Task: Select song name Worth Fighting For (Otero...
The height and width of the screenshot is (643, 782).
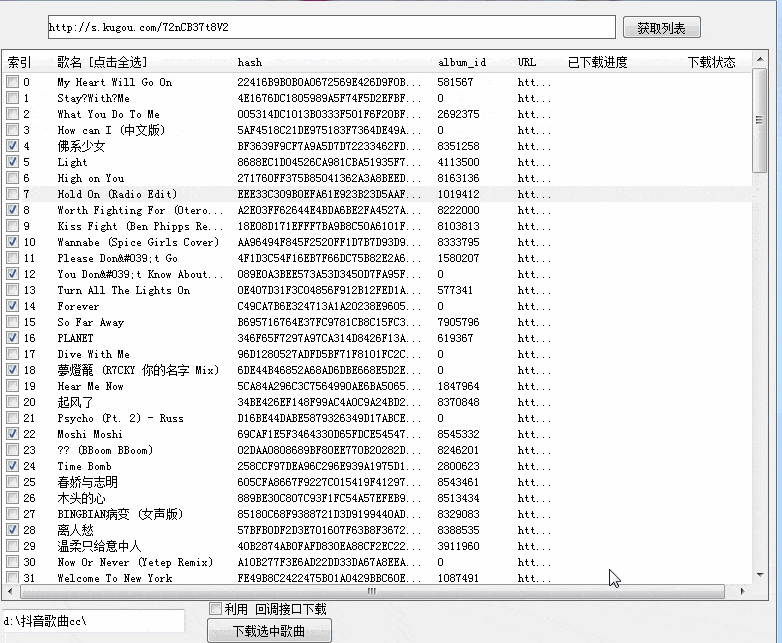Action: [x=140, y=210]
